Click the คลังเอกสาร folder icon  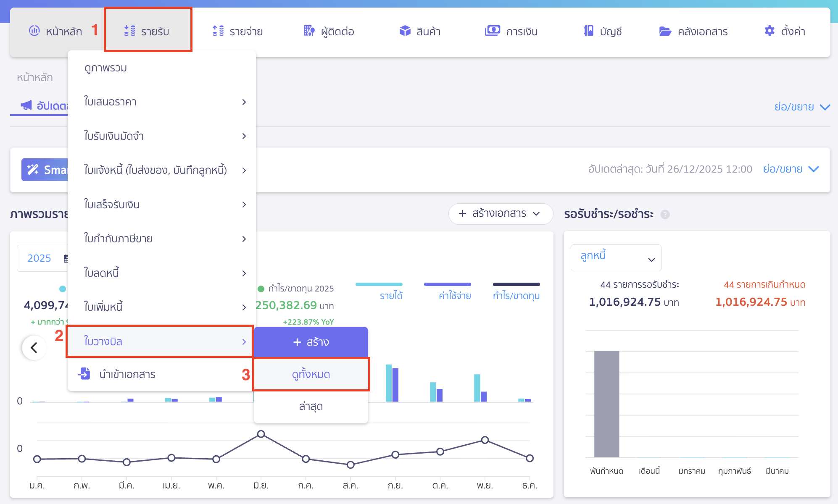pos(665,31)
